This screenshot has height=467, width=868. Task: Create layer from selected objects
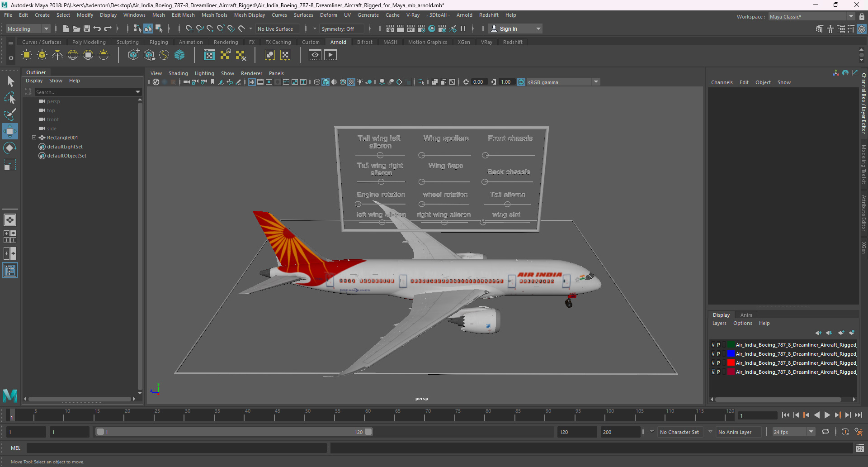point(852,333)
